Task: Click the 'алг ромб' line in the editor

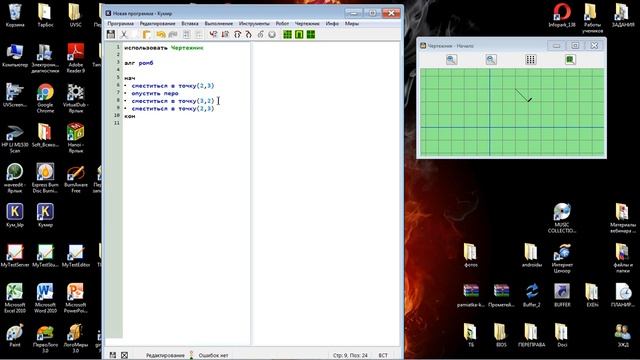Action: click(139, 63)
